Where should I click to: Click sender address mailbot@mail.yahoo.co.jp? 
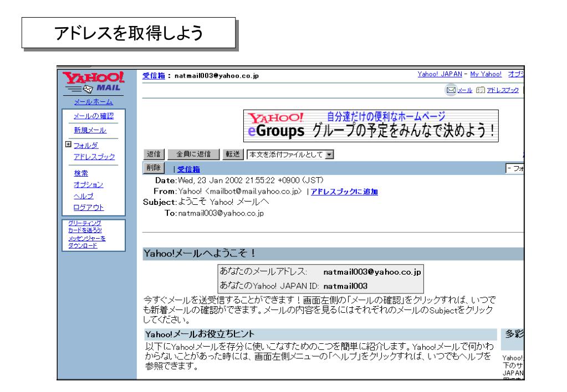click(254, 192)
